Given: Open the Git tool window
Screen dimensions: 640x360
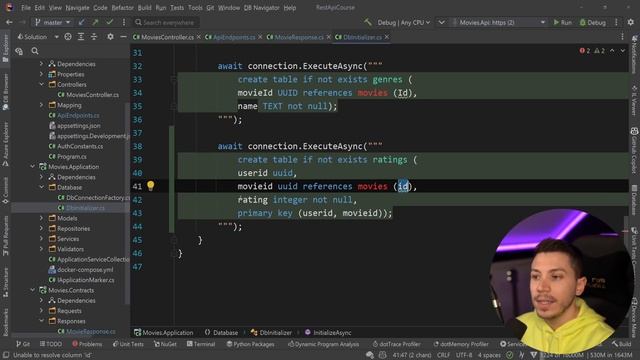Looking at the screenshot, I should pyautogui.click(x=23, y=344).
